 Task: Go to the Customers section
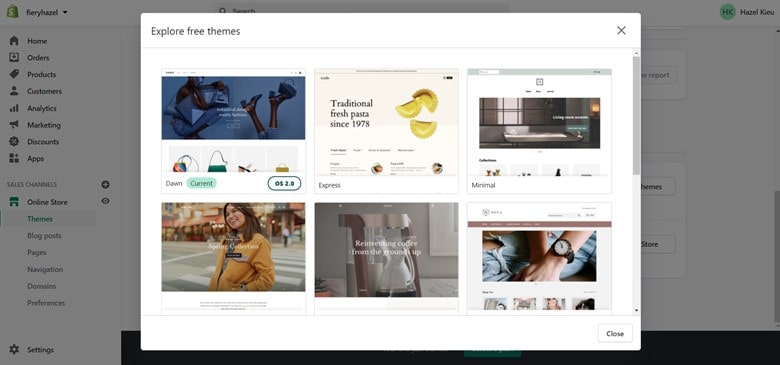[44, 91]
